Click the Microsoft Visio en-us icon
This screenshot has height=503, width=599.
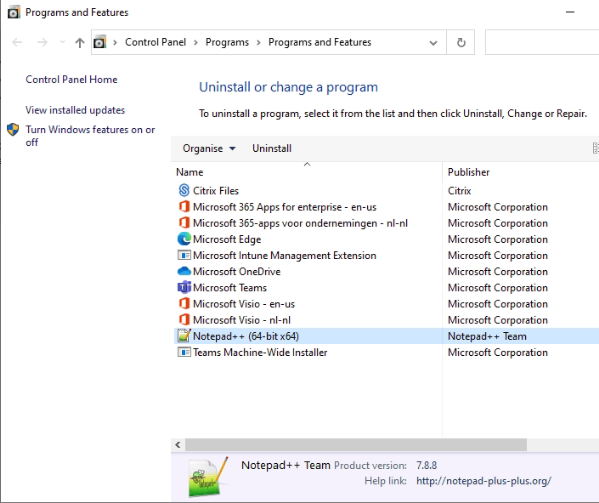[184, 304]
